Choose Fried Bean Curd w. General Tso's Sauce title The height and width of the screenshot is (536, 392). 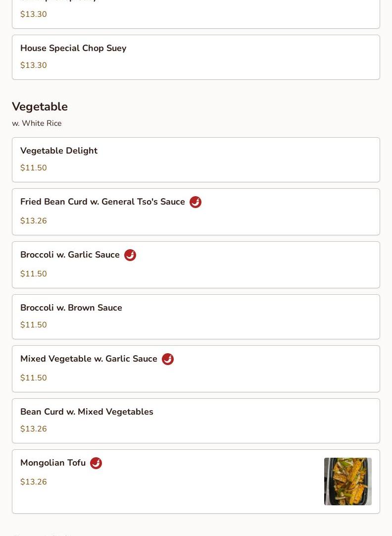(x=102, y=202)
